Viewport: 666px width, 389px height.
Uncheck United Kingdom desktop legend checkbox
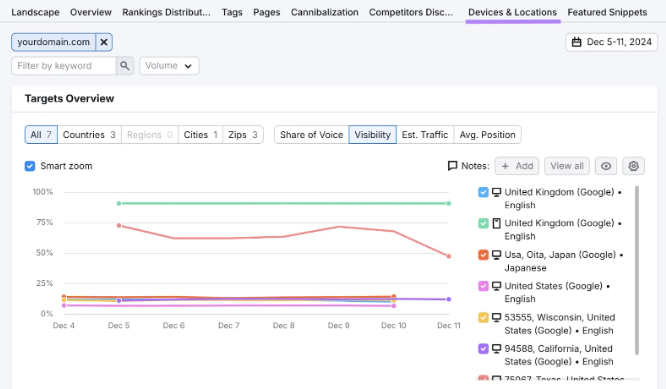pos(483,192)
